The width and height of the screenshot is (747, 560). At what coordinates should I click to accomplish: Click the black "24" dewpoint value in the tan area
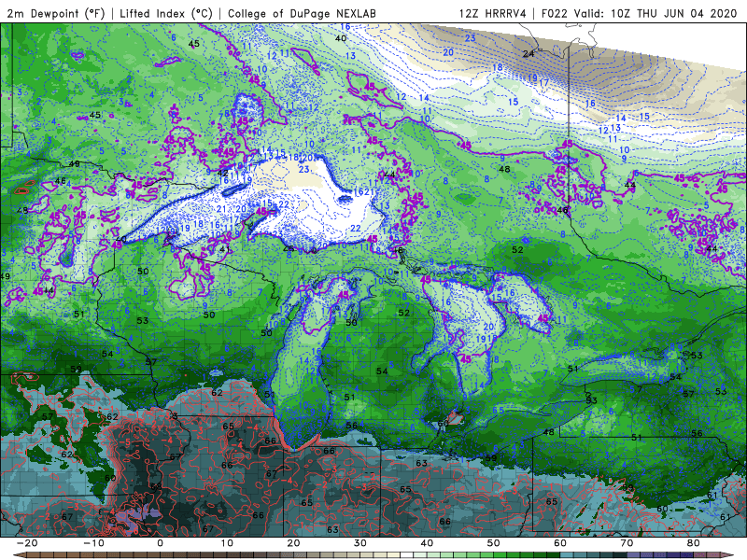[529, 54]
